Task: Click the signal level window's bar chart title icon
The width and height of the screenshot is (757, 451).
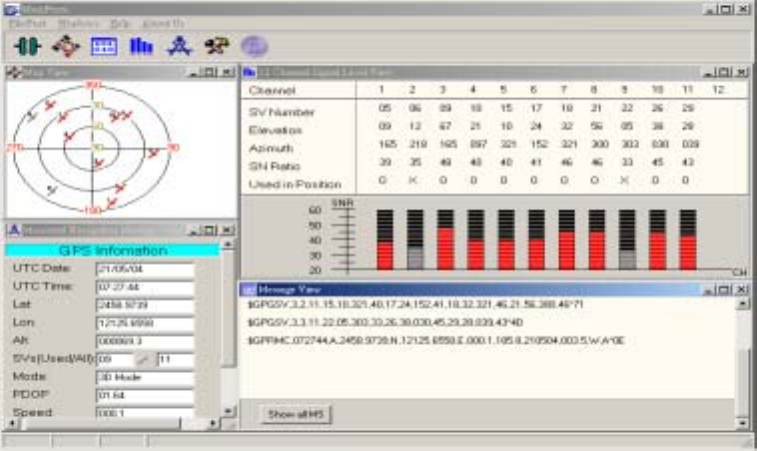Action: pos(249,72)
